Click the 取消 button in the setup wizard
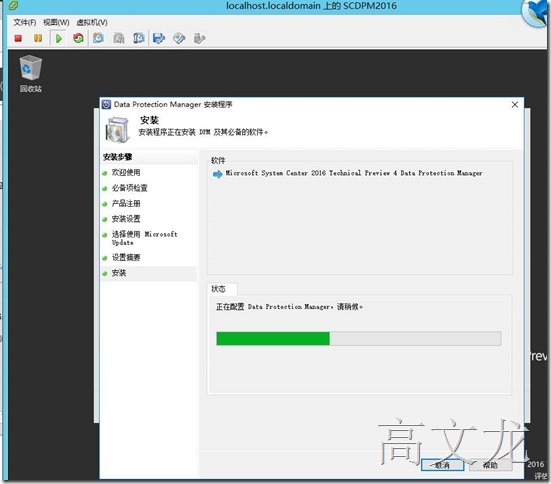This screenshot has height=484, width=551. click(x=442, y=465)
